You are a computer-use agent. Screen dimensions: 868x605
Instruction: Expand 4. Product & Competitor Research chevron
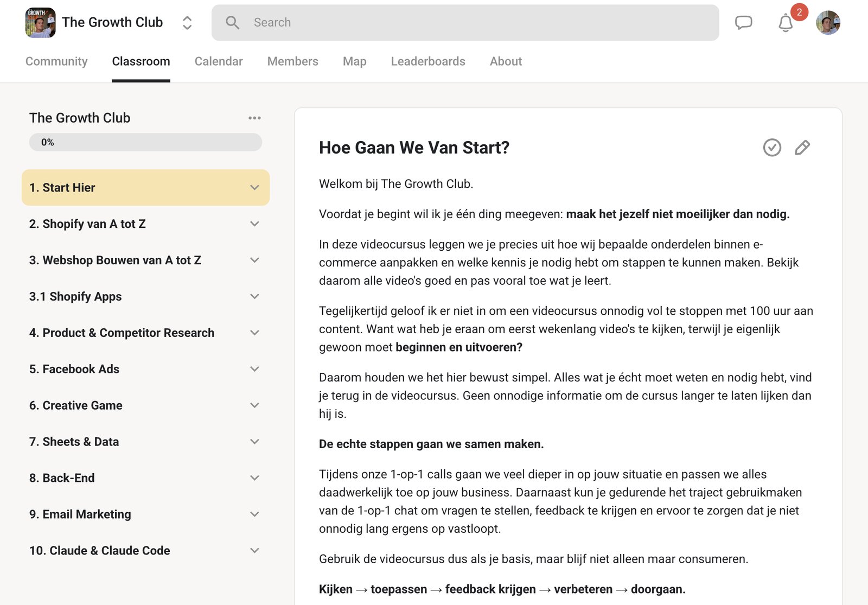tap(254, 333)
